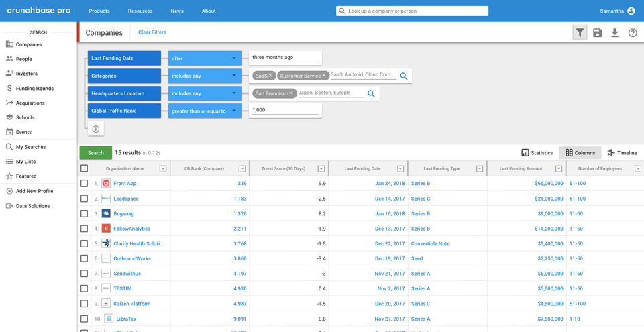The image size is (644, 332).
Task: Open the Resources menu
Action: click(140, 11)
